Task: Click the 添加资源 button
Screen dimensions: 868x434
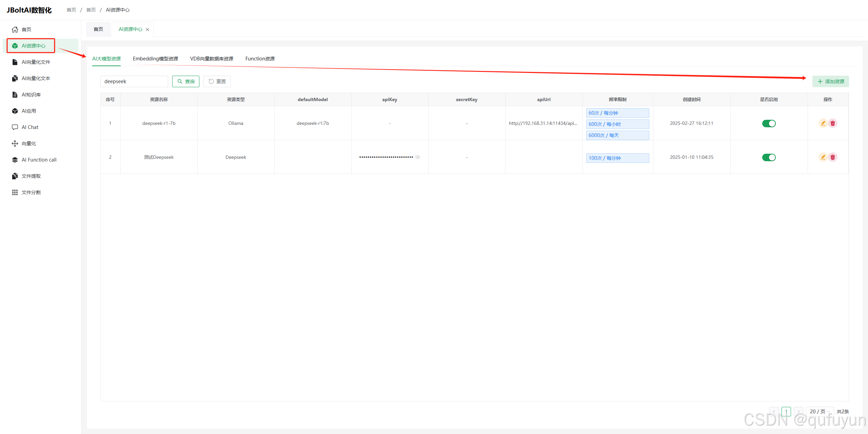Action: tap(830, 81)
